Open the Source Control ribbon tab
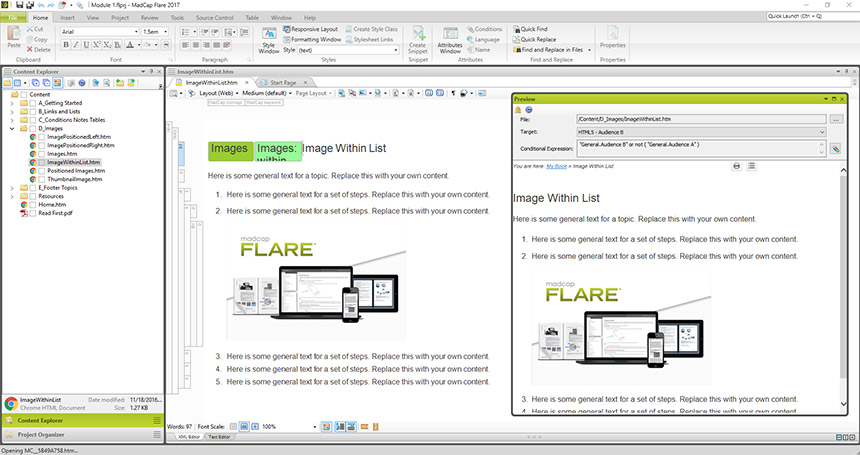This screenshot has height=455, width=860. pyautogui.click(x=214, y=18)
